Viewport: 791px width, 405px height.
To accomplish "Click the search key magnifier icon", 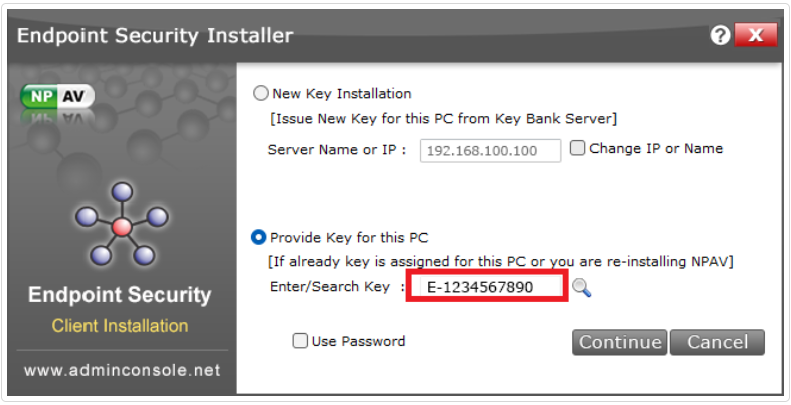I will pos(582,288).
